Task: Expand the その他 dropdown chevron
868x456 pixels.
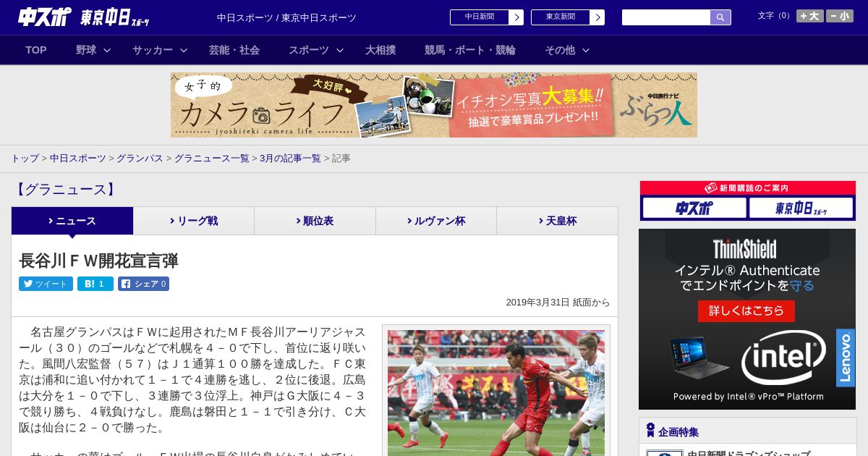Action: 586,50
